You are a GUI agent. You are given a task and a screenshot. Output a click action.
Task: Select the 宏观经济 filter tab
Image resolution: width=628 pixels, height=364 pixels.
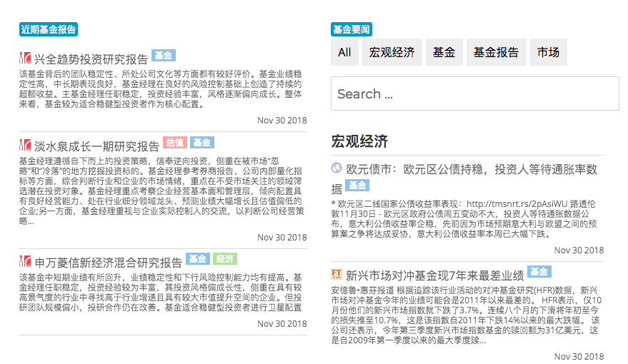392,52
